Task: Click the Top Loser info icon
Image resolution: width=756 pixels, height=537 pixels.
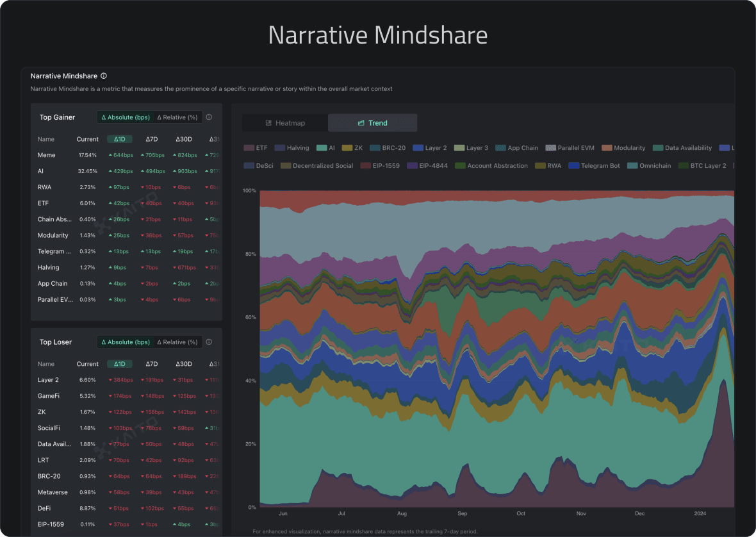Action: pos(209,342)
